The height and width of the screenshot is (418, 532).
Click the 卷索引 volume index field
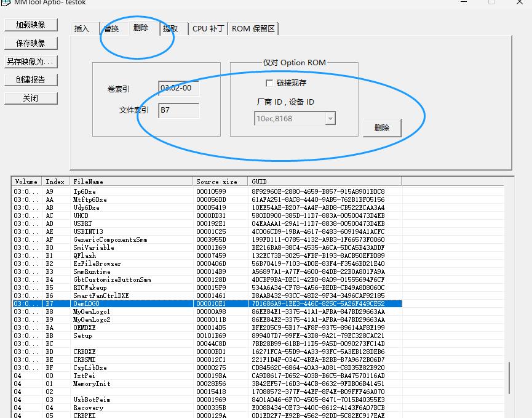pyautogui.click(x=178, y=88)
